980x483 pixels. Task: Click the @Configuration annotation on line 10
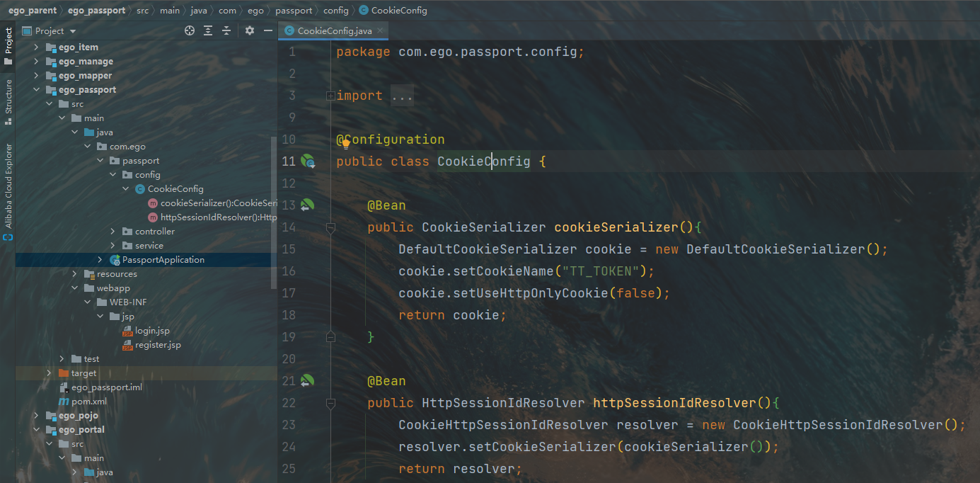click(x=391, y=140)
